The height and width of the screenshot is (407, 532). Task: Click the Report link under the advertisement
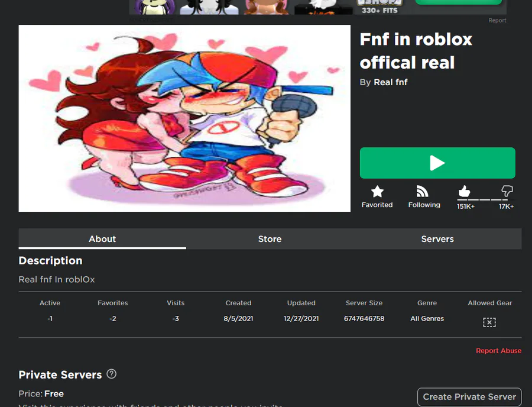click(x=497, y=20)
